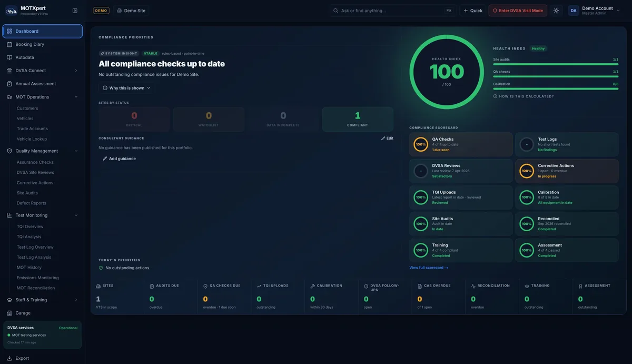
Task: Select the Compliant status card
Action: pyautogui.click(x=358, y=119)
